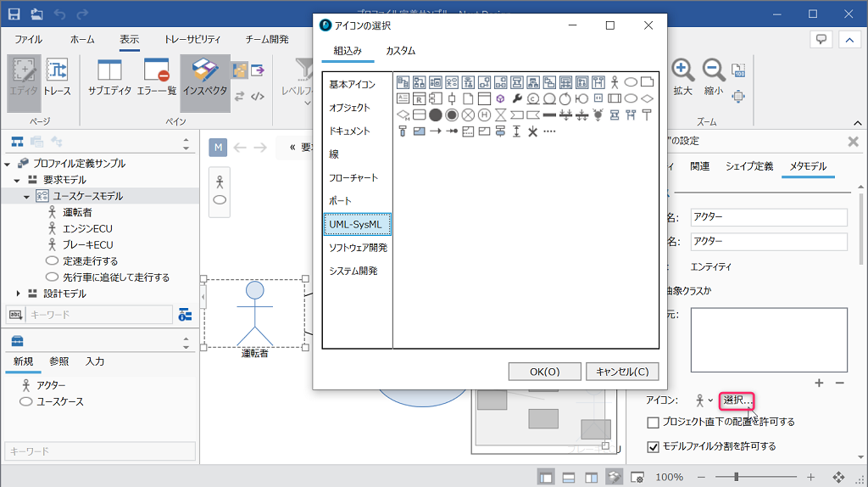Collapse the ユースケースモデル tree node
Screen dimensions: 868x487
click(26, 196)
